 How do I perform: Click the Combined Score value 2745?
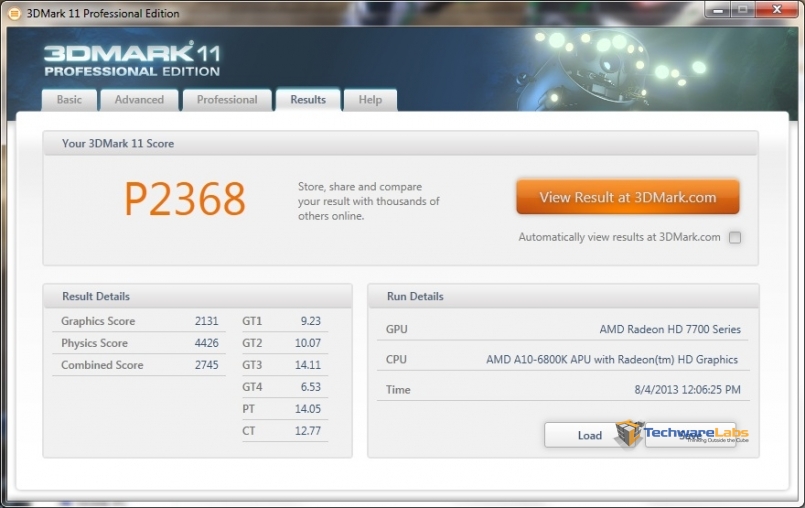coord(206,365)
